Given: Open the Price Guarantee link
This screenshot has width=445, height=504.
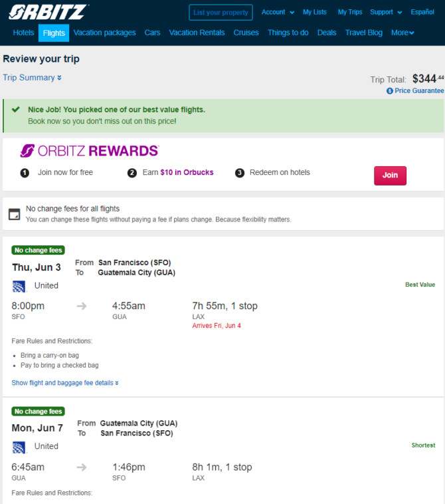Looking at the screenshot, I should click(x=419, y=91).
